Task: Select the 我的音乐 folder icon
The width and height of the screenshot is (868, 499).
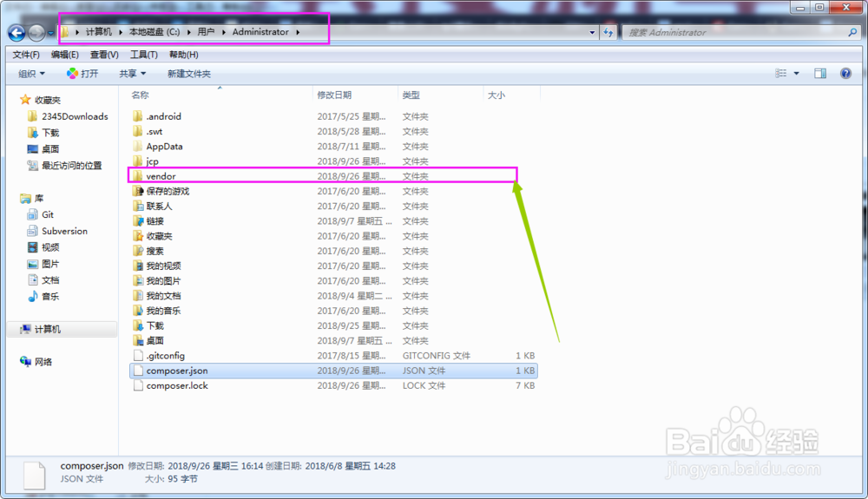Action: [138, 311]
